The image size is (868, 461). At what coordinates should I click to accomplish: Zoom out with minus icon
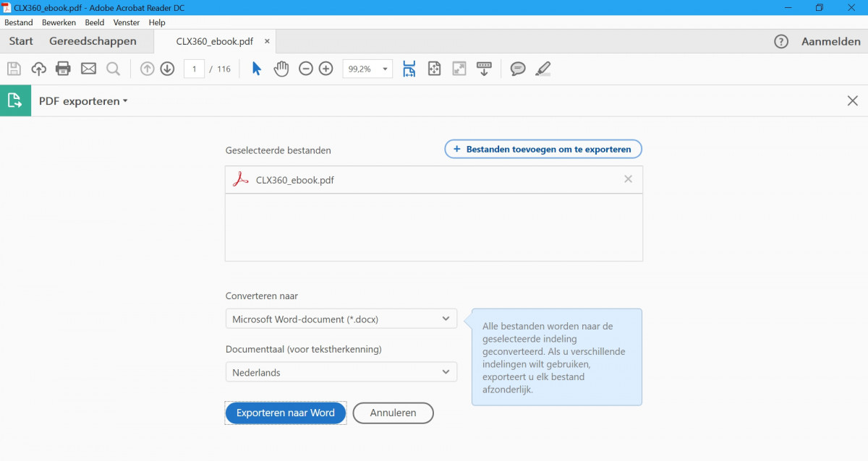point(306,69)
